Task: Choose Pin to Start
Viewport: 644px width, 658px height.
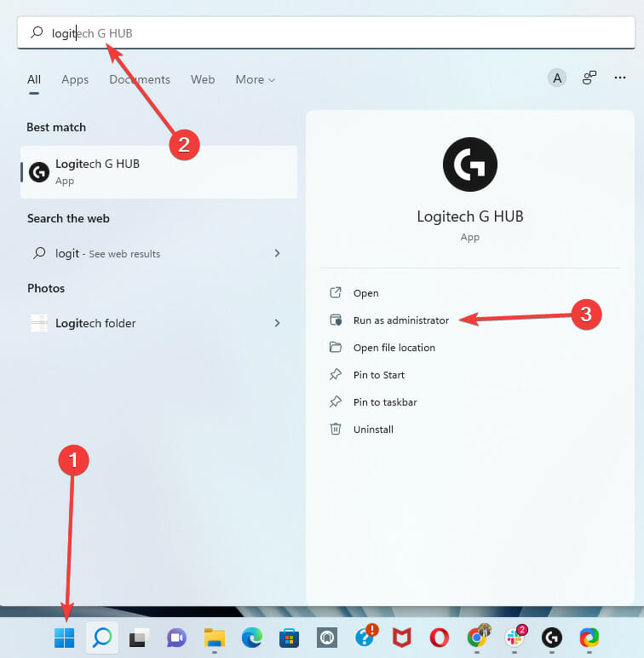Action: pyautogui.click(x=379, y=375)
